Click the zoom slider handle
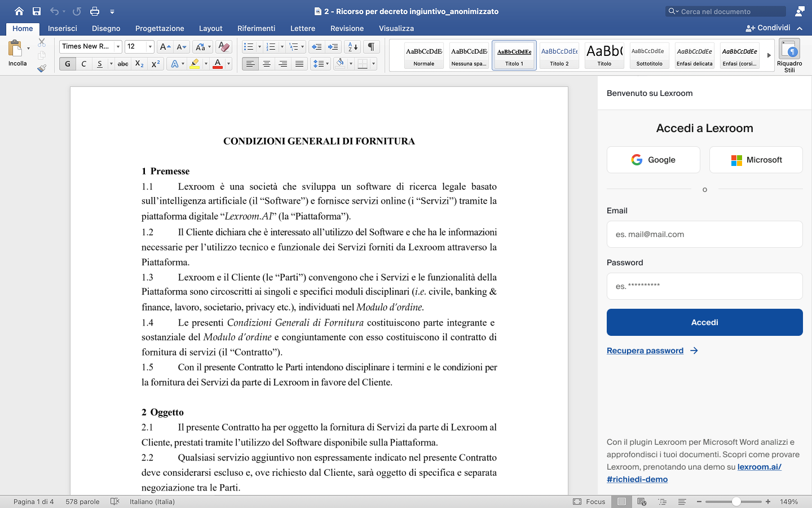 coord(736,502)
